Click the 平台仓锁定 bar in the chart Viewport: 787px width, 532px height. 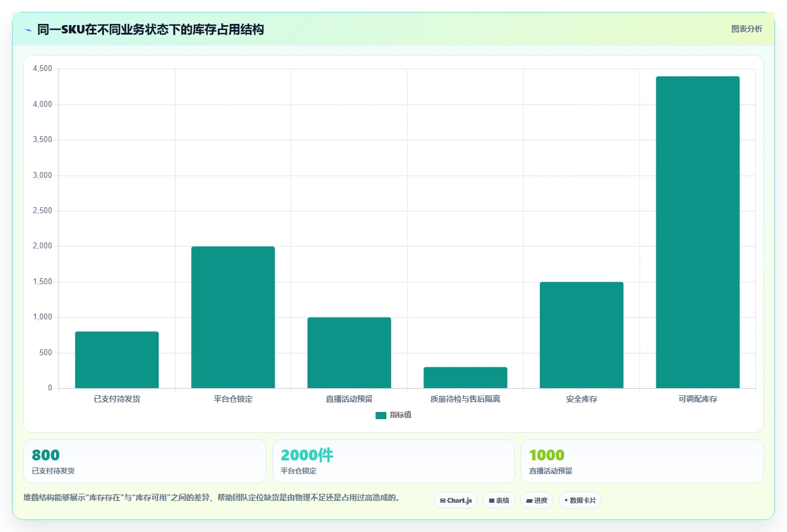point(233,317)
